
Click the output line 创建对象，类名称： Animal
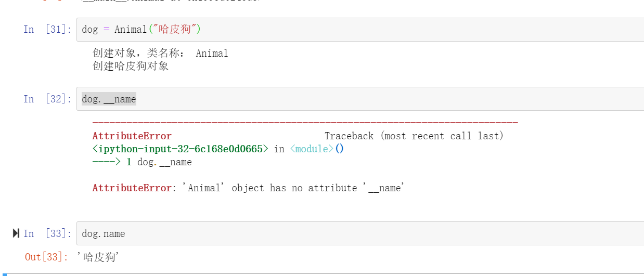(160, 54)
